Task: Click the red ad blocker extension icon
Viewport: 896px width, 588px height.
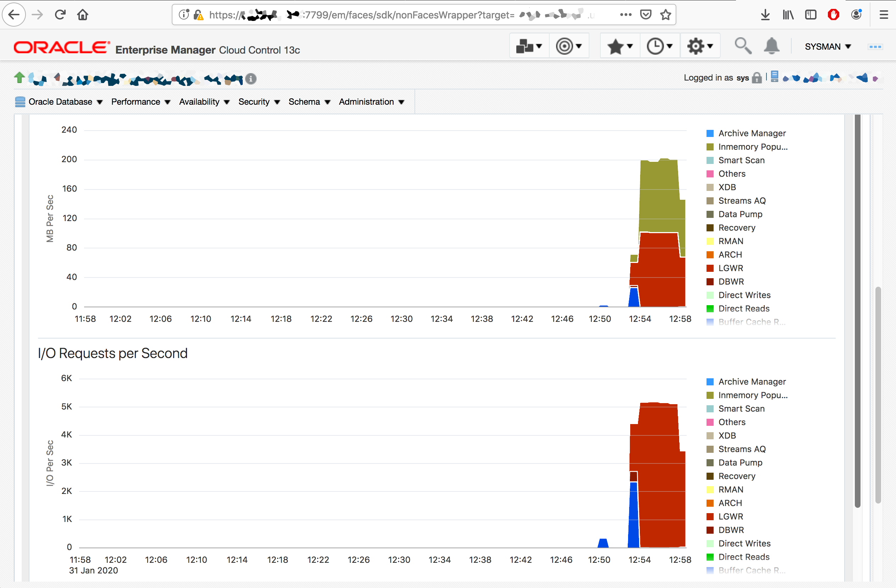Action: coord(834,15)
